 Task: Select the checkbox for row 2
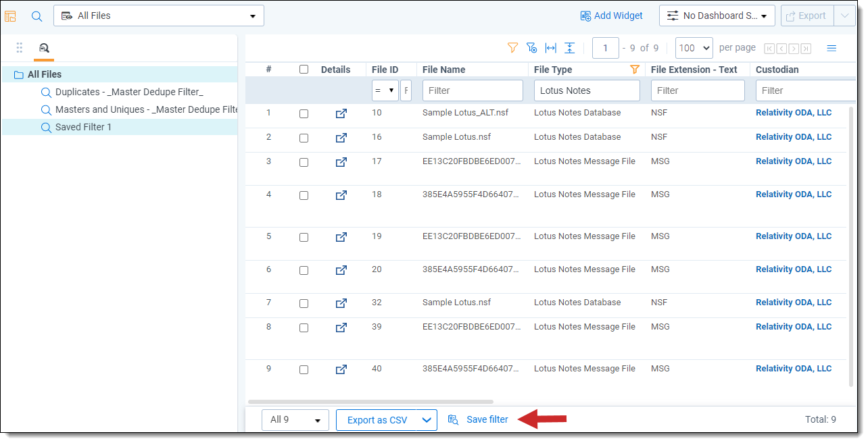[x=304, y=138]
